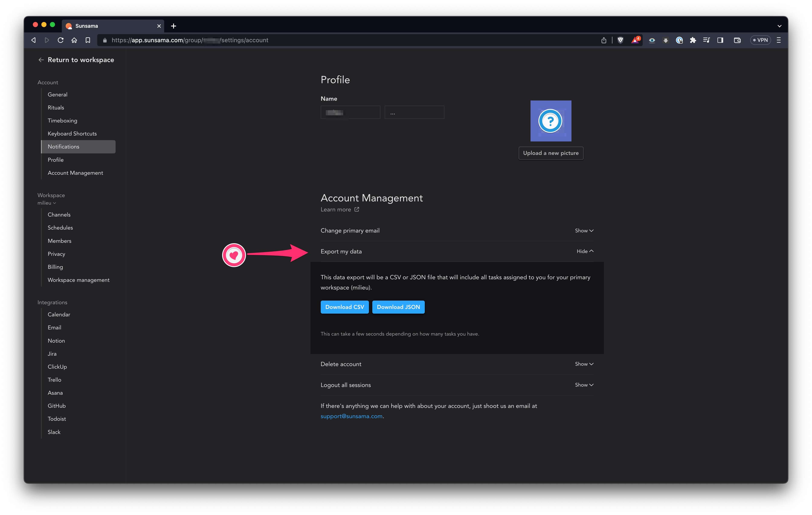This screenshot has width=812, height=515.
Task: Click the lock icon in the address bar
Action: point(105,40)
